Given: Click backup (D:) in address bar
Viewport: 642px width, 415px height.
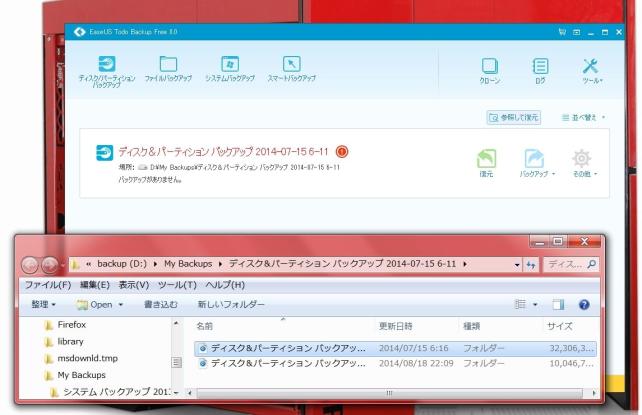Looking at the screenshot, I should [122, 264].
